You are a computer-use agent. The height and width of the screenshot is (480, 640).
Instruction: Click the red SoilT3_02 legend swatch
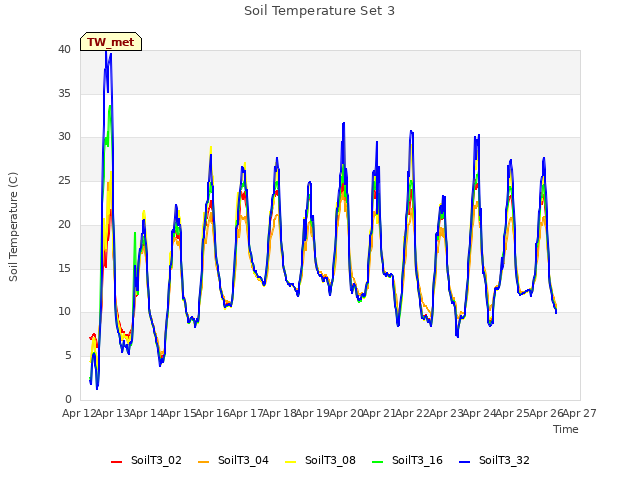(116, 462)
